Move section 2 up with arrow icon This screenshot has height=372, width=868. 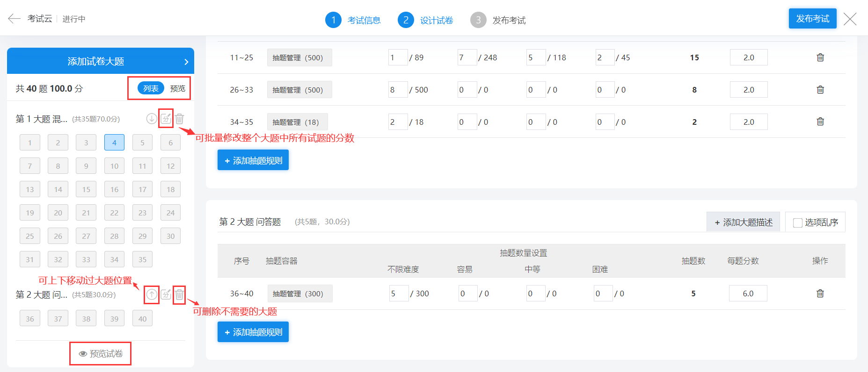point(152,294)
